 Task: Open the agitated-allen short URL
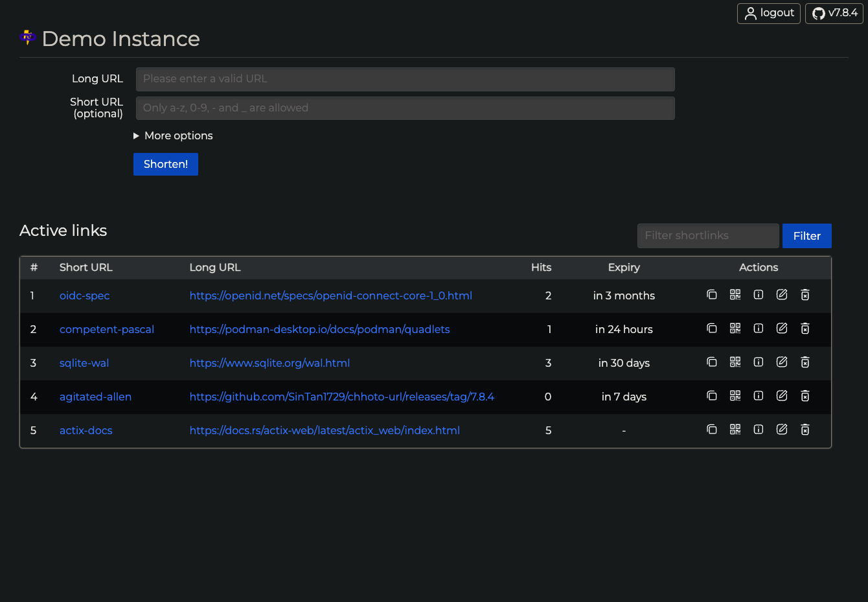95,397
